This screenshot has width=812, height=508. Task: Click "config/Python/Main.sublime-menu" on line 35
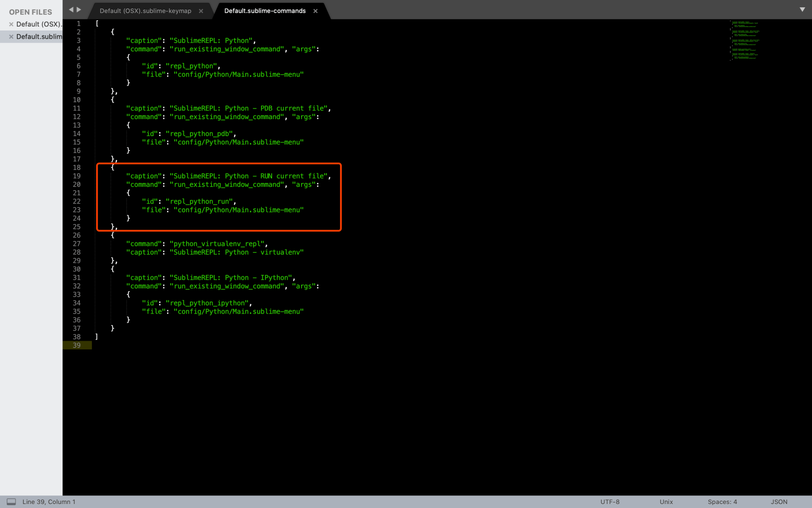click(x=238, y=312)
